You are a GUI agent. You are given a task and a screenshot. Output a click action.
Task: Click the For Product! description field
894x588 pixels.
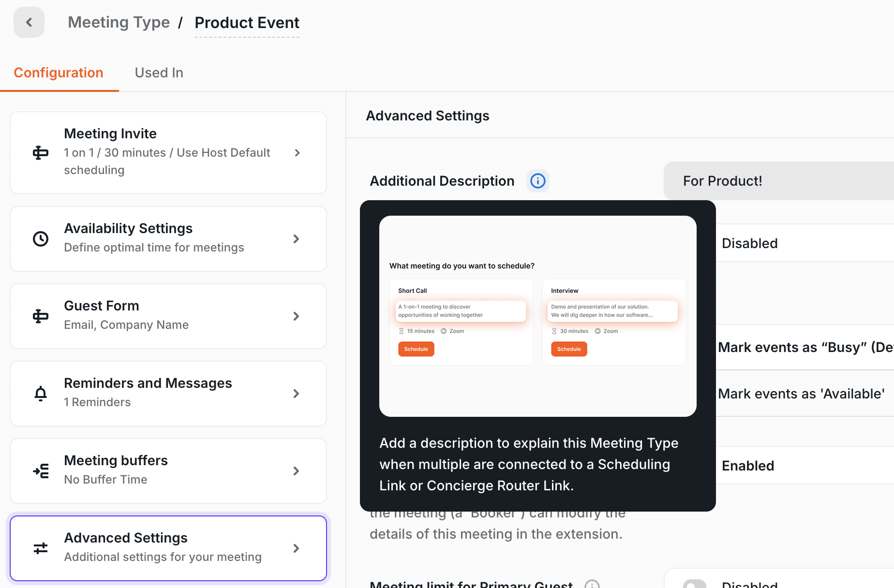779,181
